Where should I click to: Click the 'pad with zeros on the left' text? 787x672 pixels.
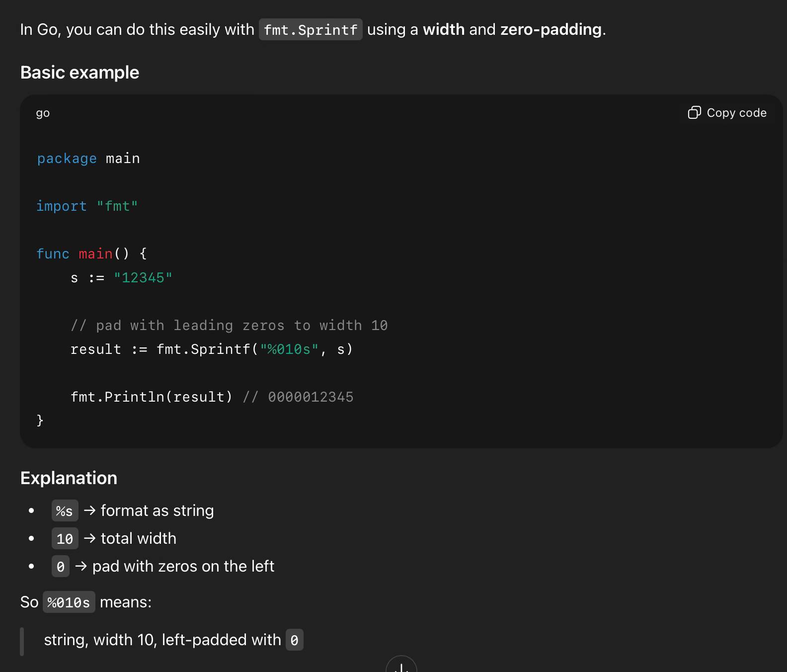pos(183,567)
